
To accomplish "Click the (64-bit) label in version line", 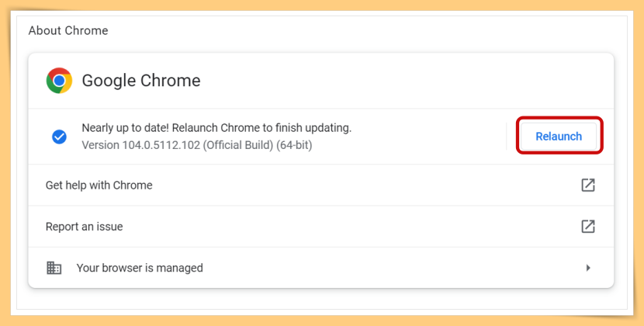I will (294, 145).
